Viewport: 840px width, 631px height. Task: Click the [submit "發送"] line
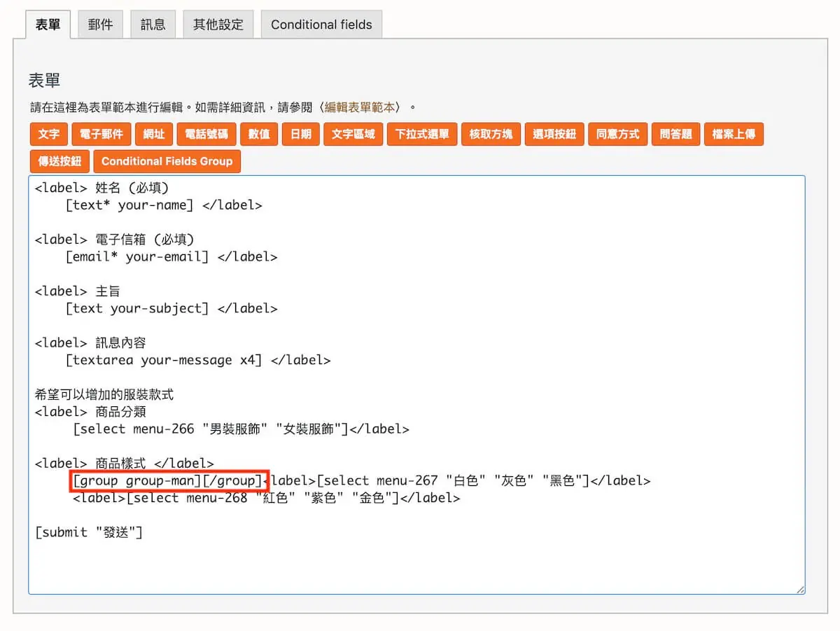(x=89, y=533)
